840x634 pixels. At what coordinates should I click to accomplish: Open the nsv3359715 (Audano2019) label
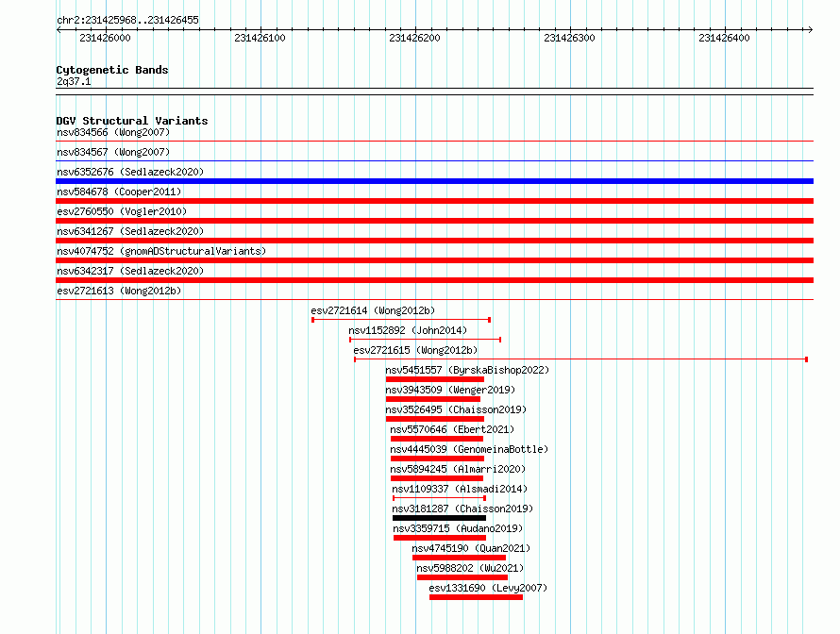pyautogui.click(x=458, y=528)
